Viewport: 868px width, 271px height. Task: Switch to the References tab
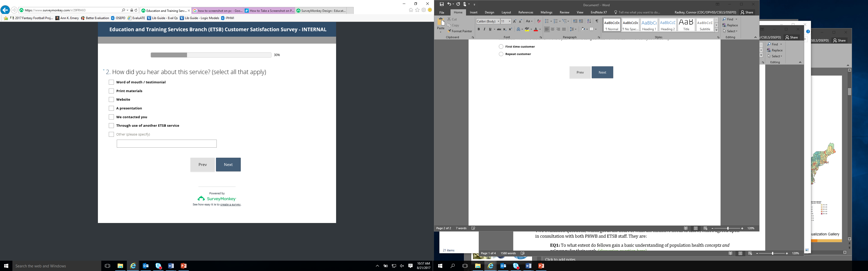tap(526, 12)
